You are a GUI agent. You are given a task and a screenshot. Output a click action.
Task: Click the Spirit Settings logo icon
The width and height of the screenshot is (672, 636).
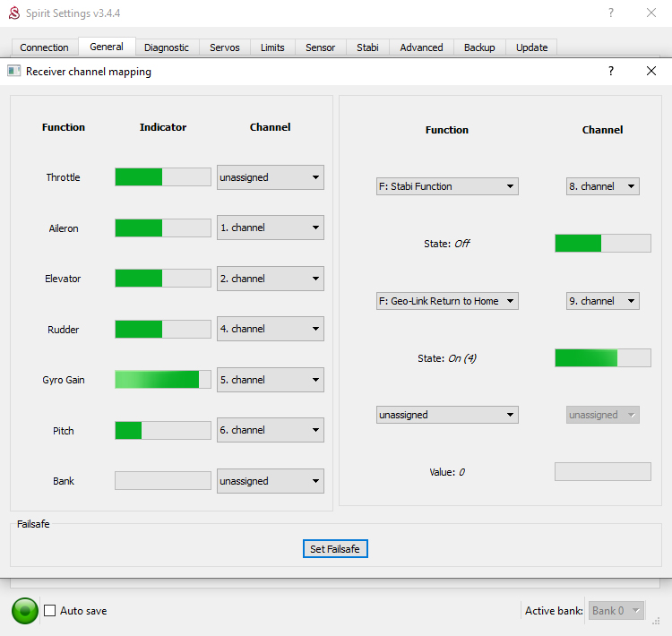[x=13, y=13]
